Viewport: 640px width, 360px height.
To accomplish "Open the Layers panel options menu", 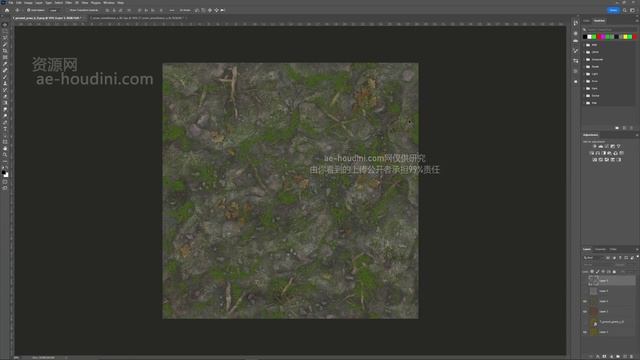I will coord(637,249).
